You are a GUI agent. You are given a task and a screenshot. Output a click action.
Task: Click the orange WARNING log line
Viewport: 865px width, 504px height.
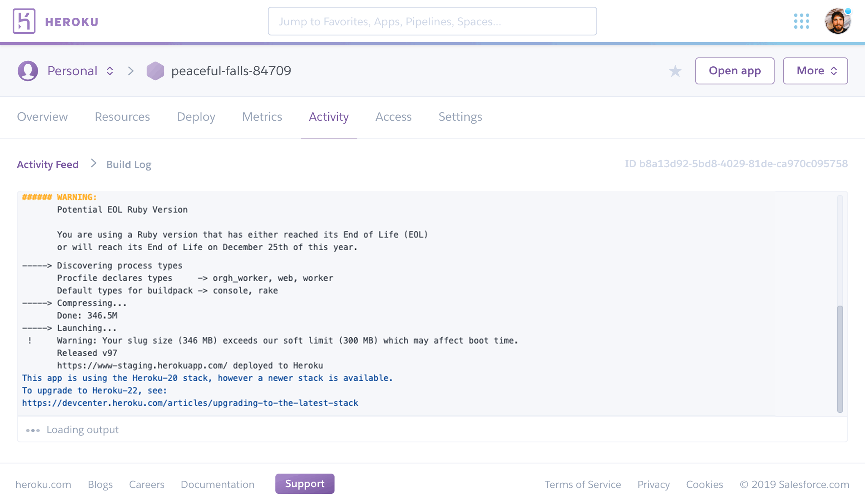click(x=60, y=197)
